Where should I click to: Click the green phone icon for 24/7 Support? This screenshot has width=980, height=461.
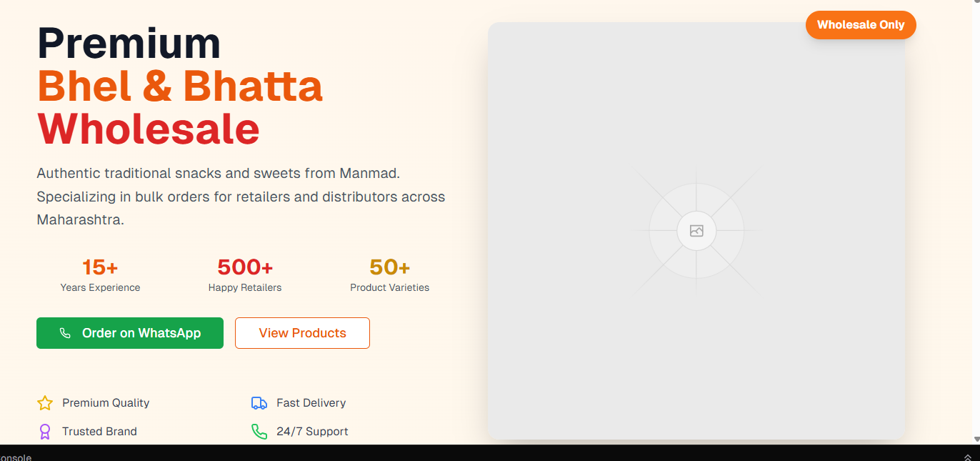pyautogui.click(x=259, y=432)
